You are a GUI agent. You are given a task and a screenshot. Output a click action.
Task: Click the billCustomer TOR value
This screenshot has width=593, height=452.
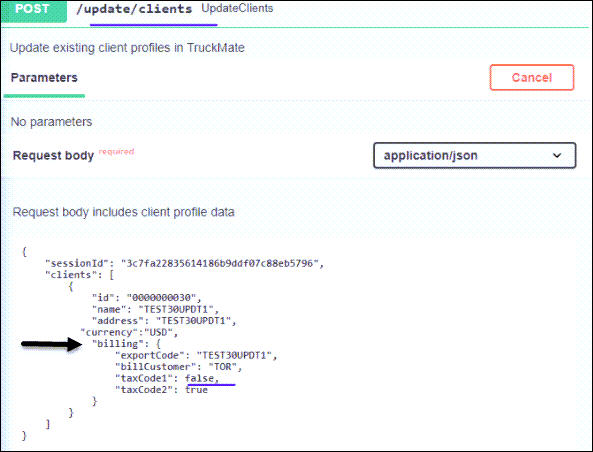pyautogui.click(x=223, y=367)
